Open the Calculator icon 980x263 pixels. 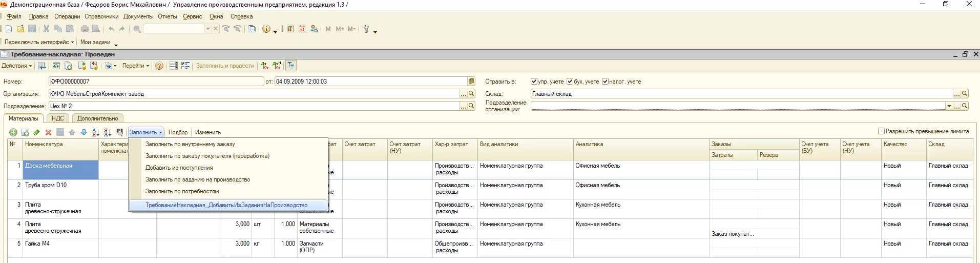[x=290, y=29]
